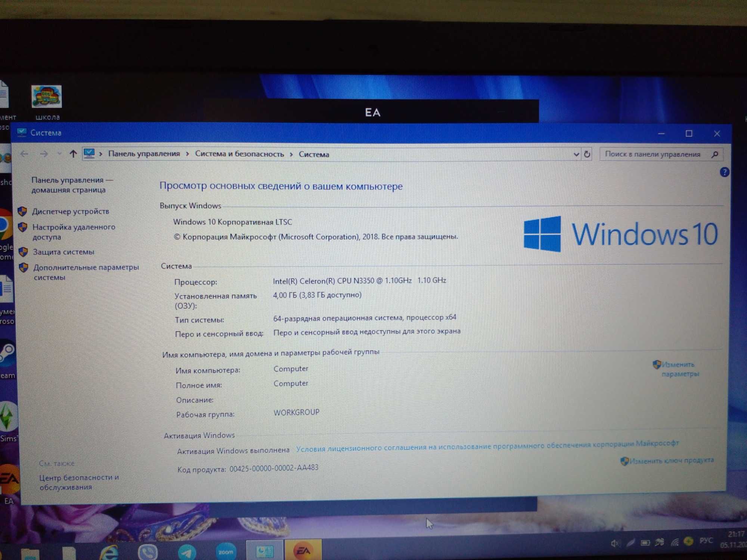The height and width of the screenshot is (560, 747).
Task: Click Изменить параметры link
Action: pos(680,369)
